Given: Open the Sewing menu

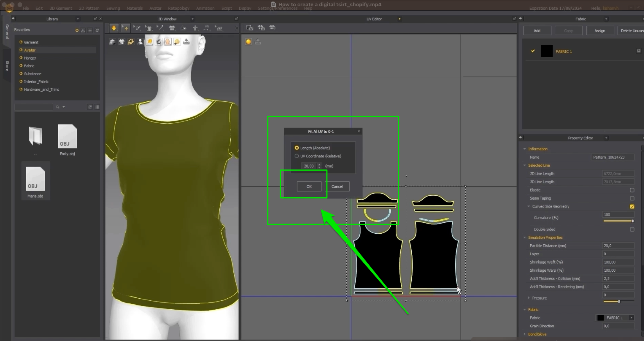Looking at the screenshot, I should [113, 8].
